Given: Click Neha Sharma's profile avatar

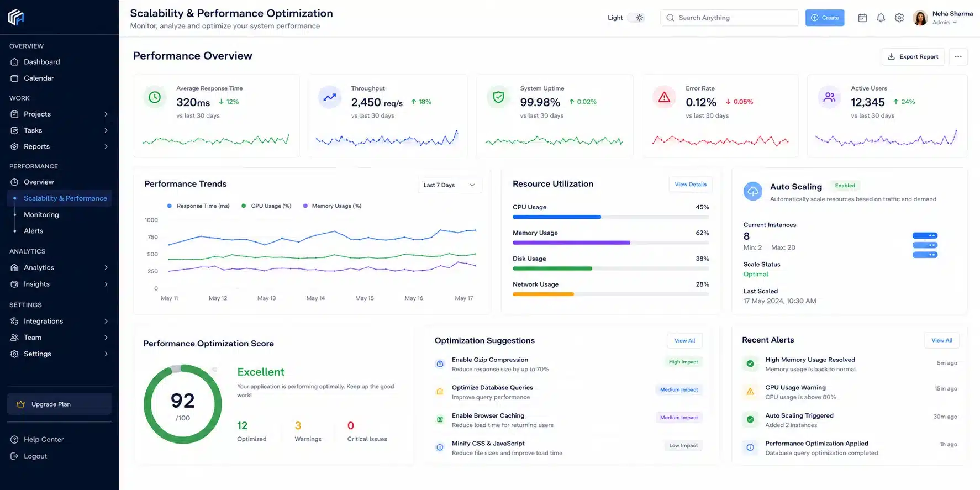Looking at the screenshot, I should point(920,18).
